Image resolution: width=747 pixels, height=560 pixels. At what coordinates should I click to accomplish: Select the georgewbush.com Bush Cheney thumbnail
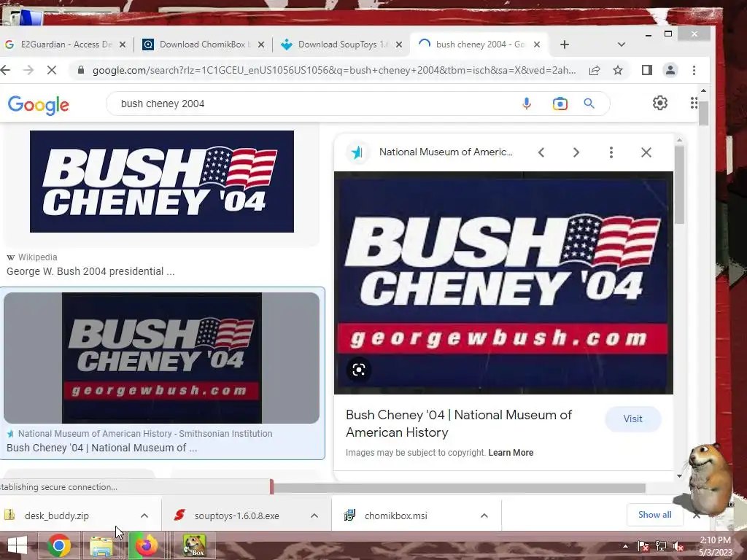[161, 357]
